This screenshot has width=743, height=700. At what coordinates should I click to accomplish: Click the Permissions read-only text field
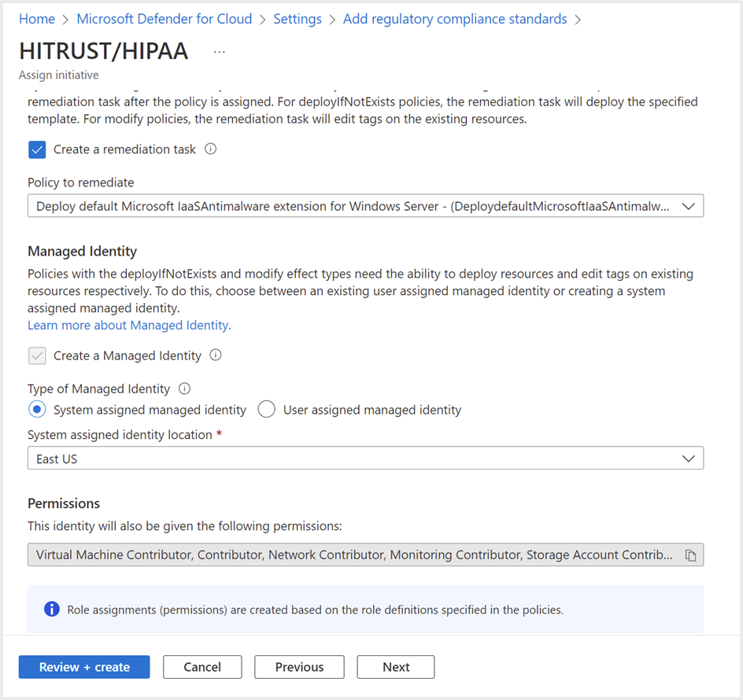354,555
